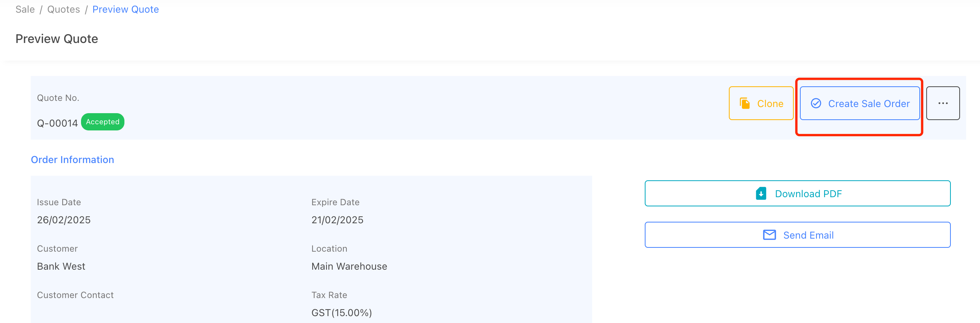Image resolution: width=980 pixels, height=323 pixels.
Task: Click the Order Information section heading
Action: click(72, 160)
